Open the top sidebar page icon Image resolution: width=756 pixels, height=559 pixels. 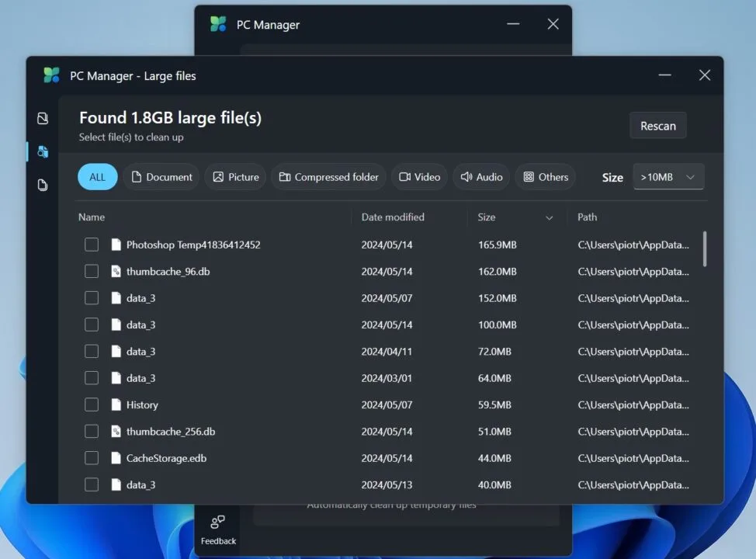(x=43, y=119)
